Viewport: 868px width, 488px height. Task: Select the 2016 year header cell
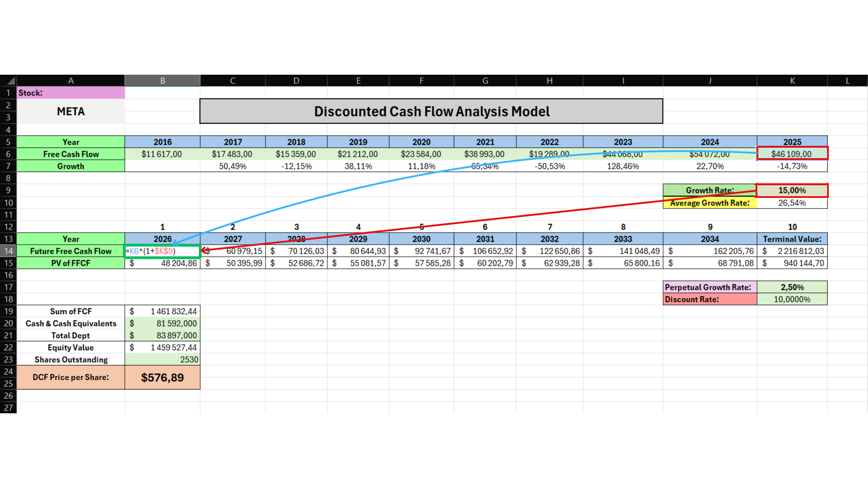click(162, 142)
